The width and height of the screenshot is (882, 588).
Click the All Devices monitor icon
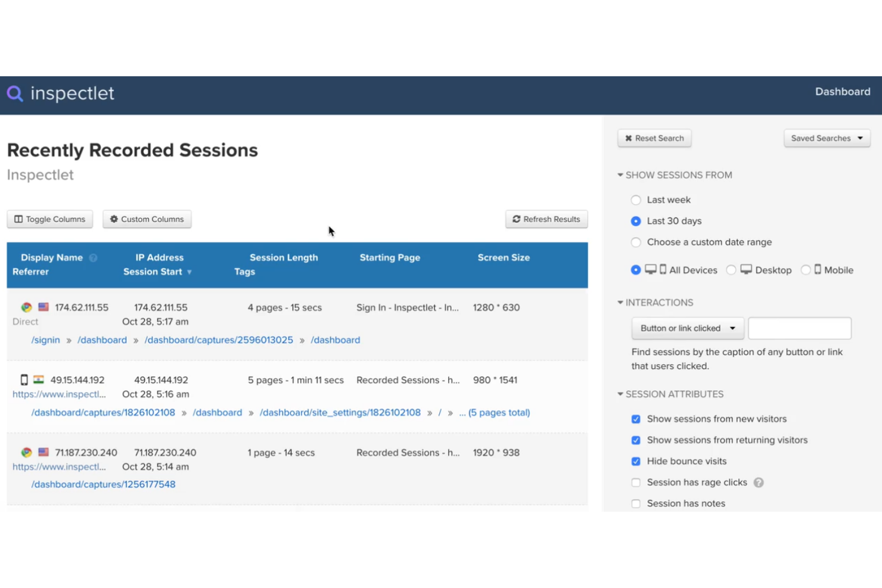tap(651, 269)
